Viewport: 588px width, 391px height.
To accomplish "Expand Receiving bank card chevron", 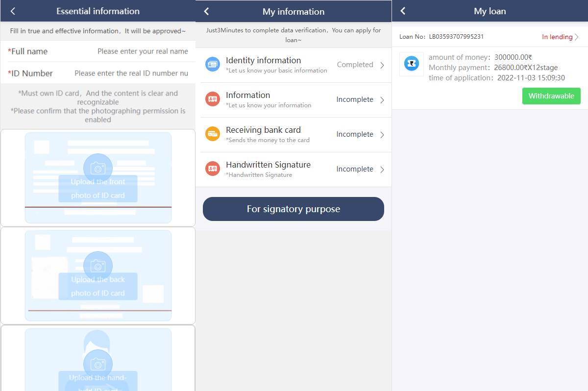I will click(382, 135).
